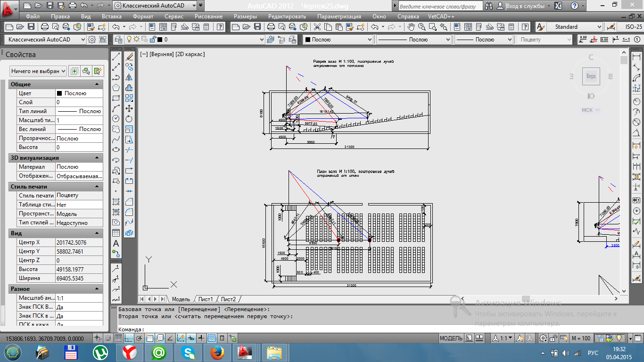Click the '[Верхняя]' view label
The width and height of the screenshot is (644, 362).
click(161, 54)
